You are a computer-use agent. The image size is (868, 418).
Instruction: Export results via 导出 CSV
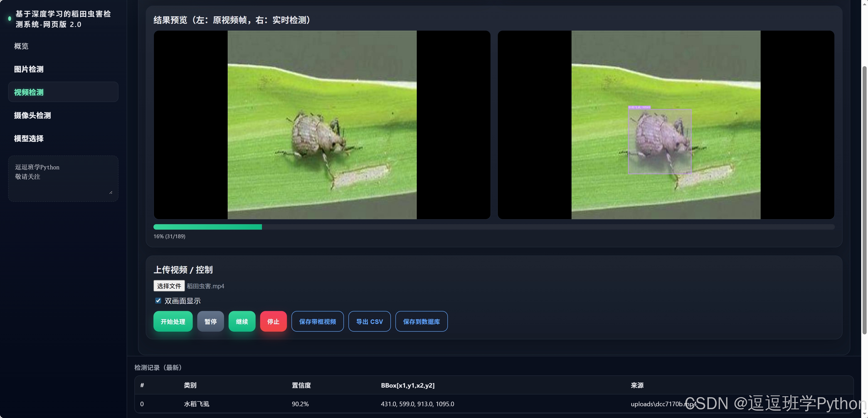[x=369, y=321]
